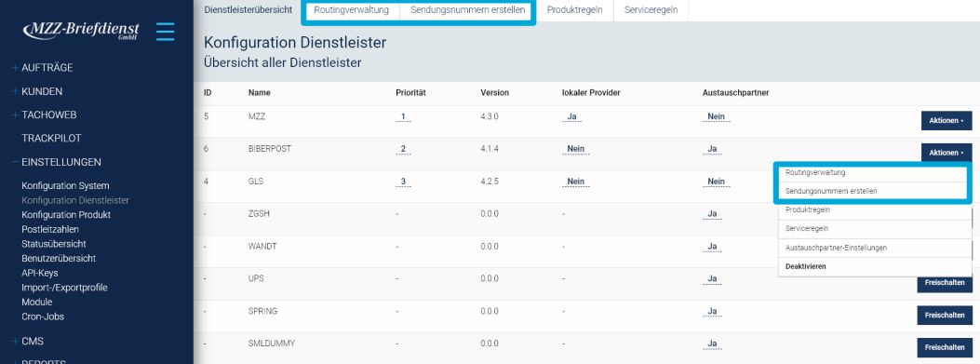Toggle lokaler Provider Nein for GLS
This screenshot has width=980, height=364.
point(575,182)
